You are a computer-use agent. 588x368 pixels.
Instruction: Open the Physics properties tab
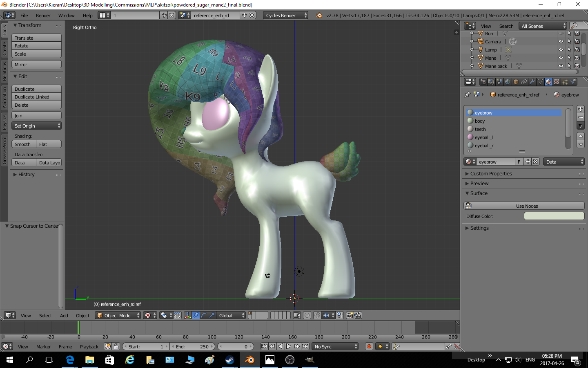coord(573,82)
